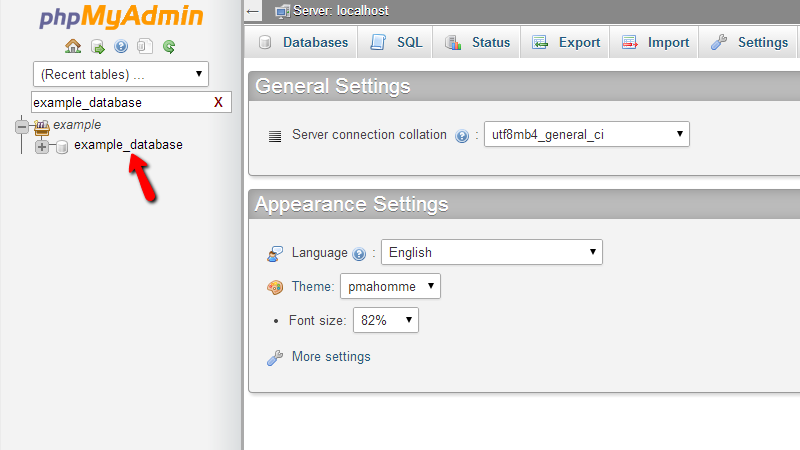Open the phpMyAdmin documentation help icon
Screen dimensions: 800x450
[x=121, y=47]
